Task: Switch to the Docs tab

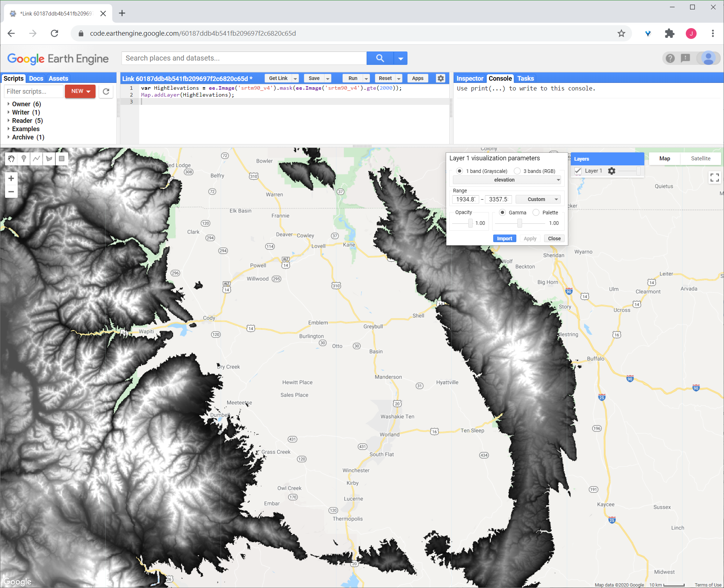Action: click(x=36, y=79)
